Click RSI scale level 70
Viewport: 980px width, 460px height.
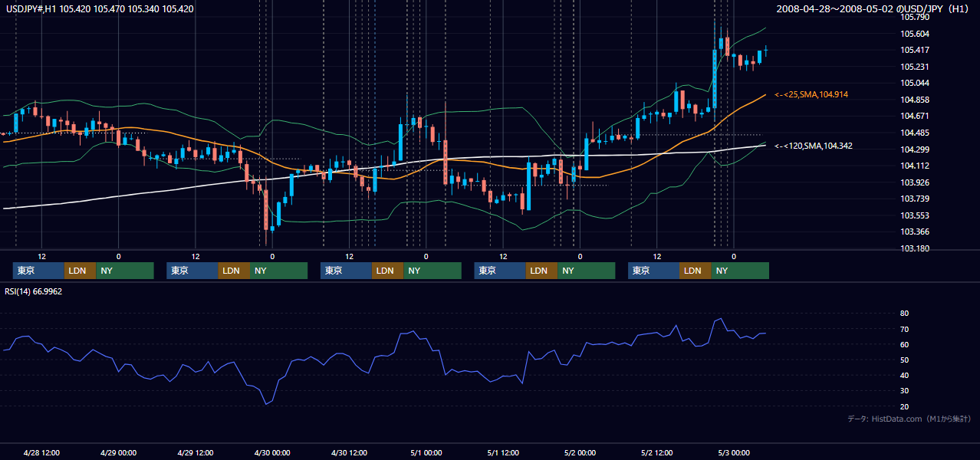click(904, 329)
